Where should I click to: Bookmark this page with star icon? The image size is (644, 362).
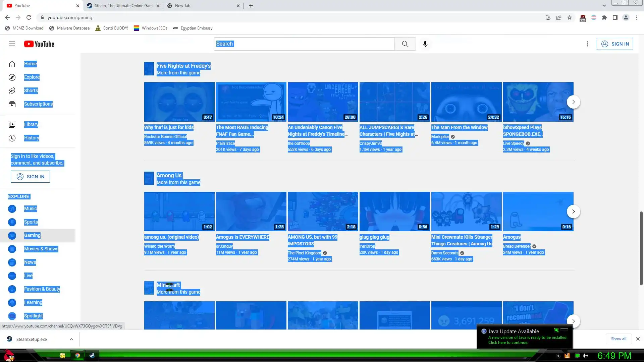(x=570, y=17)
